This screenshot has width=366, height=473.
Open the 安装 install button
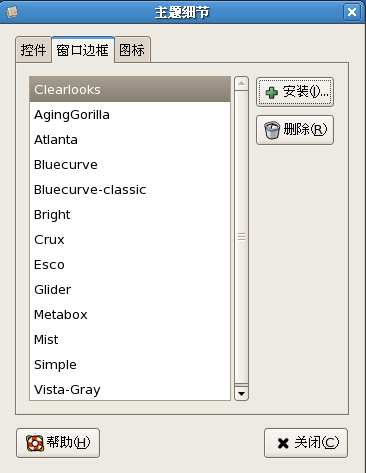coord(295,92)
